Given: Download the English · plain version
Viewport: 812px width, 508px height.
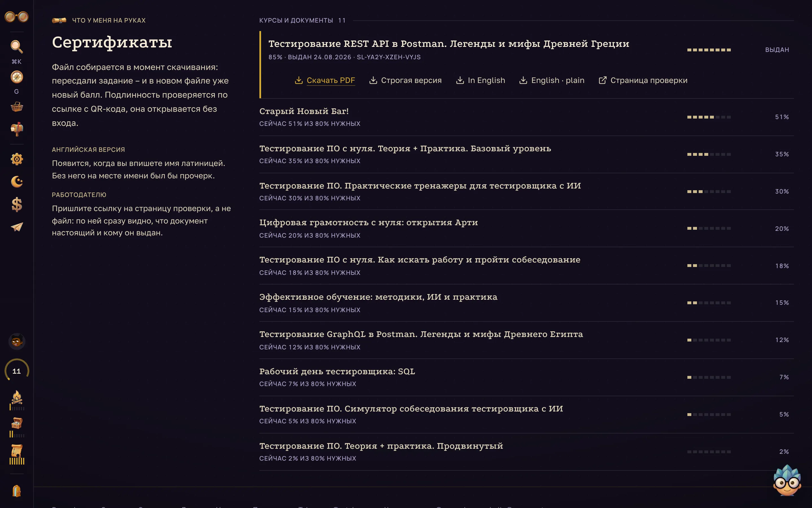Looking at the screenshot, I should [x=551, y=80].
